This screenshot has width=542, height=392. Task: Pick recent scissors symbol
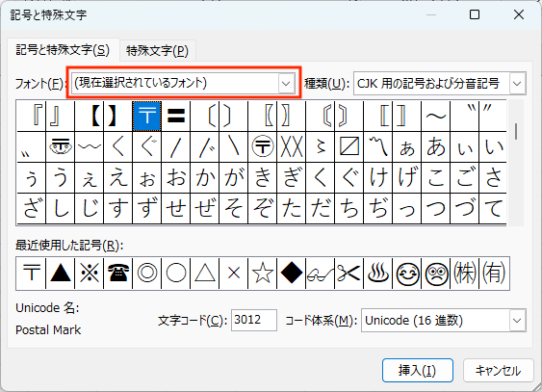(x=349, y=274)
